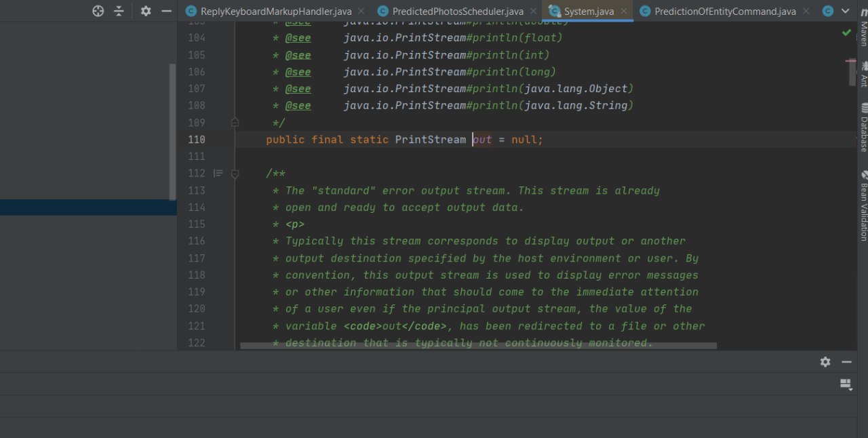Screen dimensions: 868x438
Task: Click the @see tag on line 104
Action: 298,38
